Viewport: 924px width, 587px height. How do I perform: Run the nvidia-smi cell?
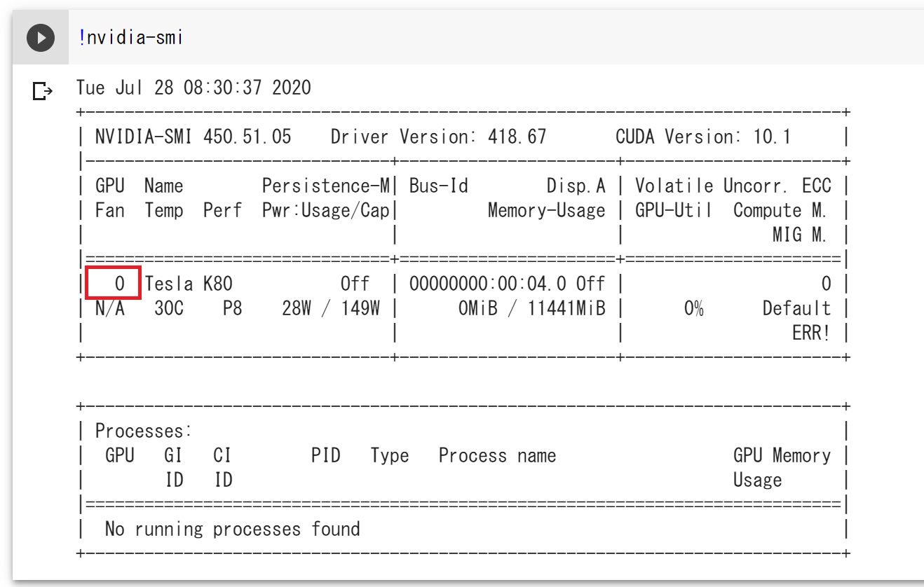(41, 37)
